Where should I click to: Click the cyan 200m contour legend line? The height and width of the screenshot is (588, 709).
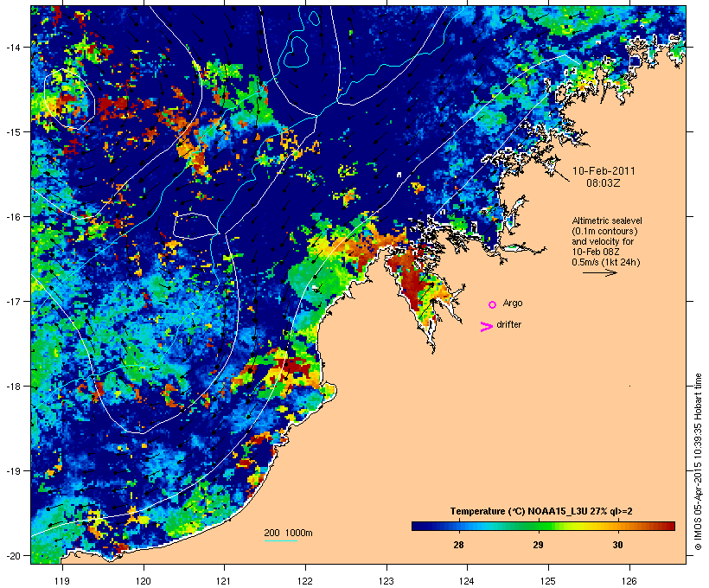point(281,540)
